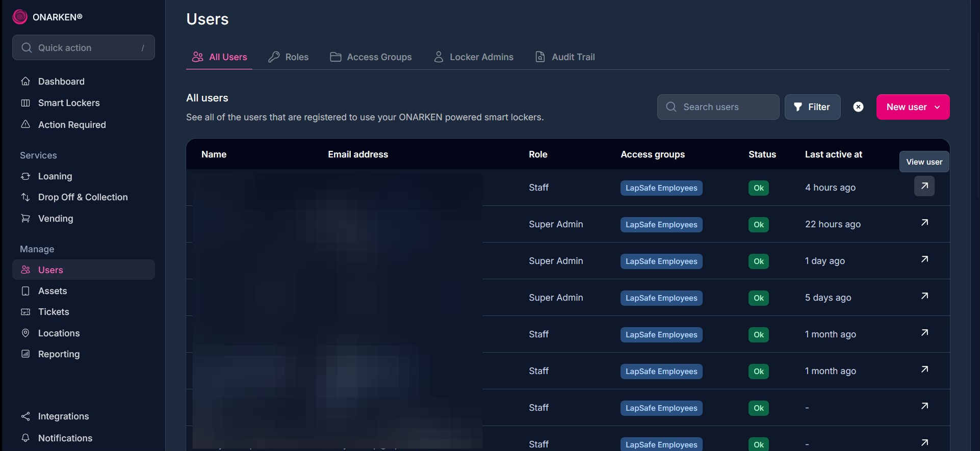
Task: Click the Last active at column header
Action: click(x=834, y=154)
